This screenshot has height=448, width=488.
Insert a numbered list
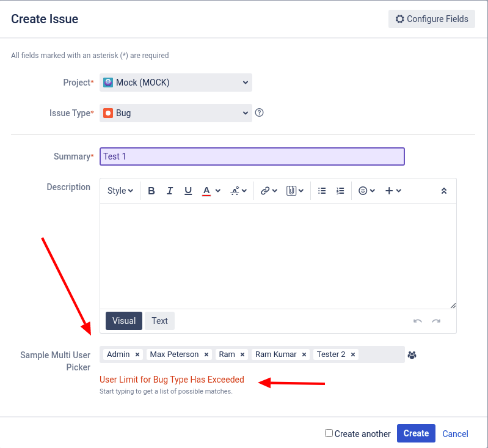[x=340, y=191]
